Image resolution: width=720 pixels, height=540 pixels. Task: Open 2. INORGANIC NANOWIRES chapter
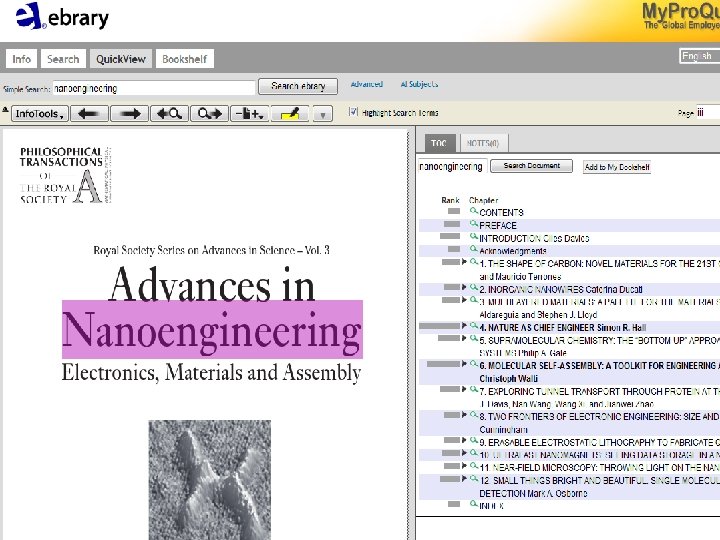pos(561,289)
